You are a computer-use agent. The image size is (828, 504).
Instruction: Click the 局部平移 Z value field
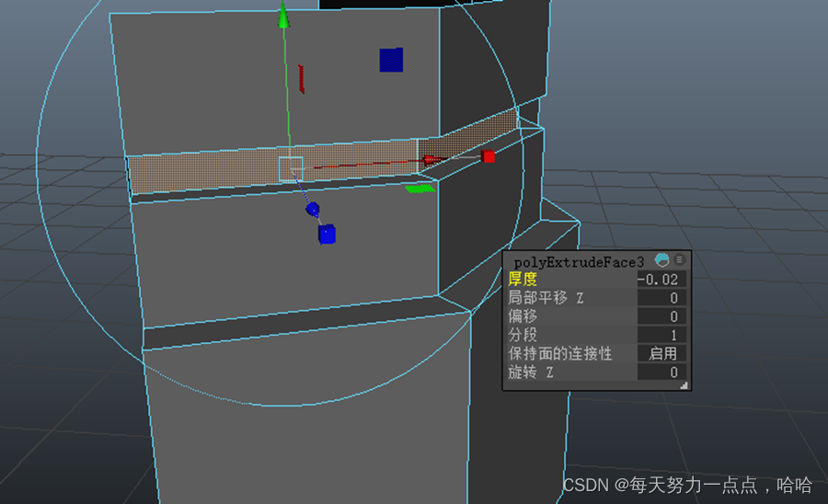(x=661, y=298)
